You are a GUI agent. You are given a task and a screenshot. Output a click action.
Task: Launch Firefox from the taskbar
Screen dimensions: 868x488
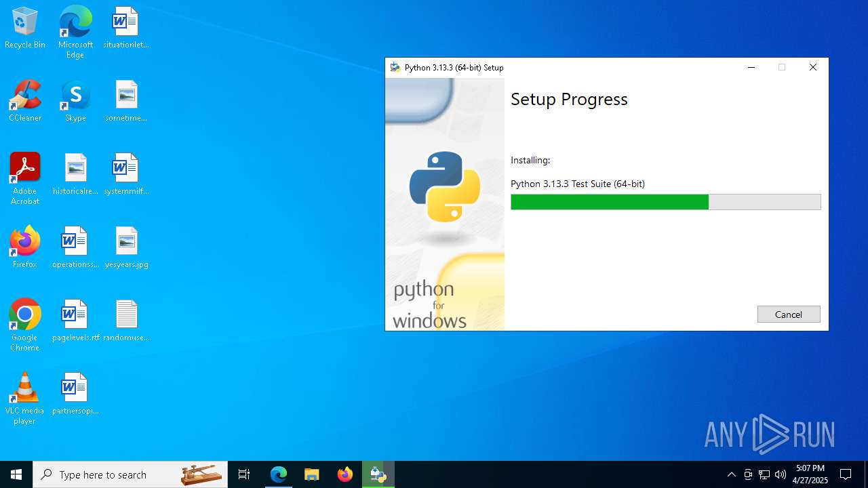(345, 474)
